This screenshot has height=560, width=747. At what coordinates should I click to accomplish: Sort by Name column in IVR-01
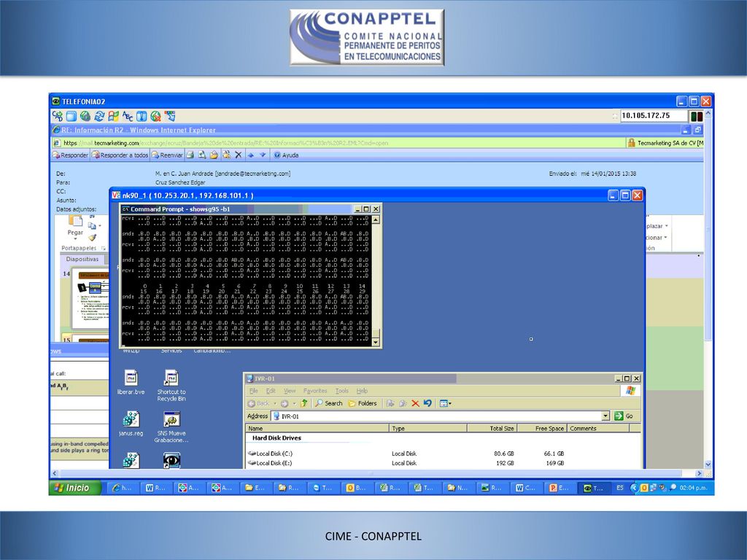(317, 429)
